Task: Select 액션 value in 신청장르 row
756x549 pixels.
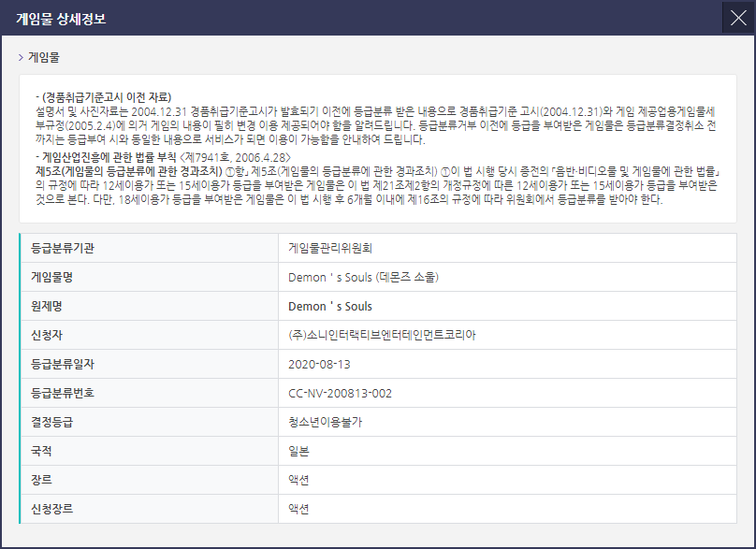Action: [x=298, y=509]
